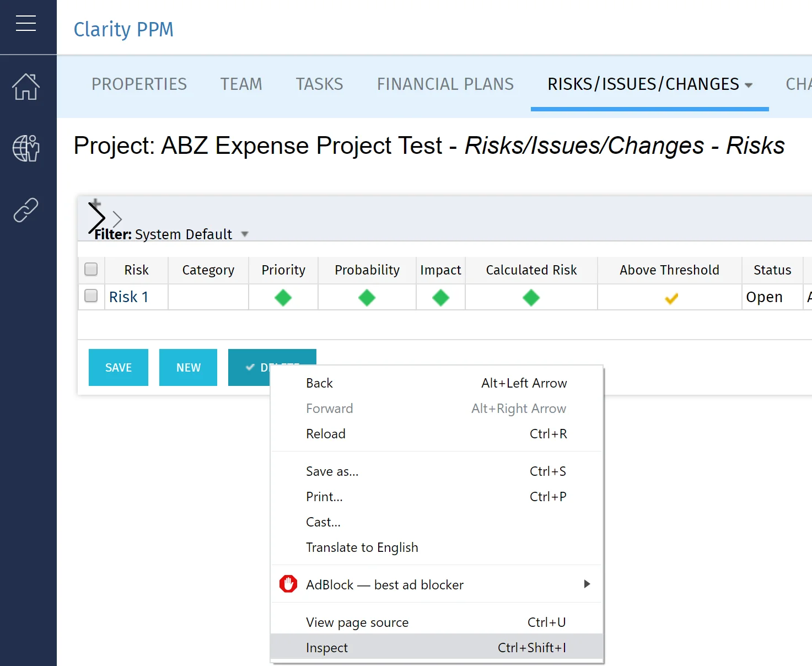Sort by the Category column header

tap(208, 270)
